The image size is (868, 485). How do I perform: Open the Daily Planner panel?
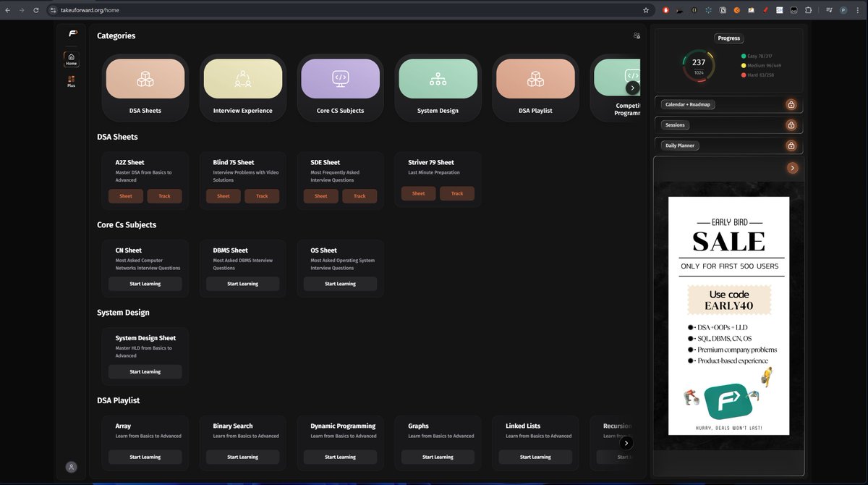click(728, 145)
